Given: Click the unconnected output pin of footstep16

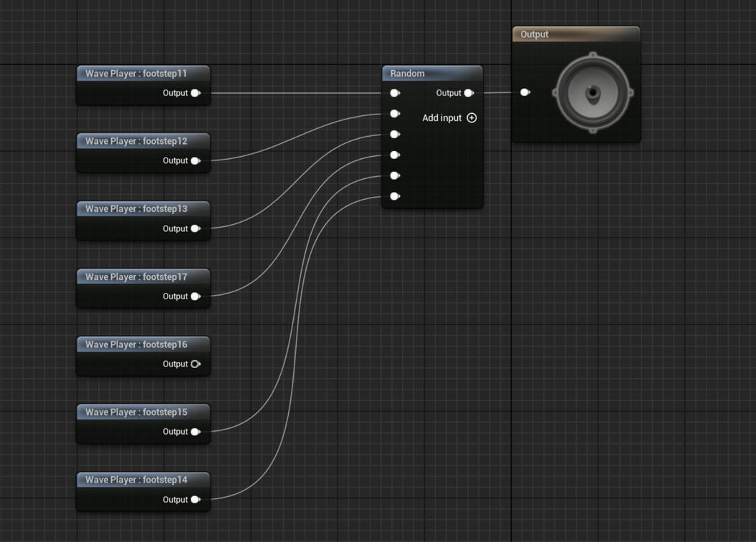Looking at the screenshot, I should click(195, 364).
